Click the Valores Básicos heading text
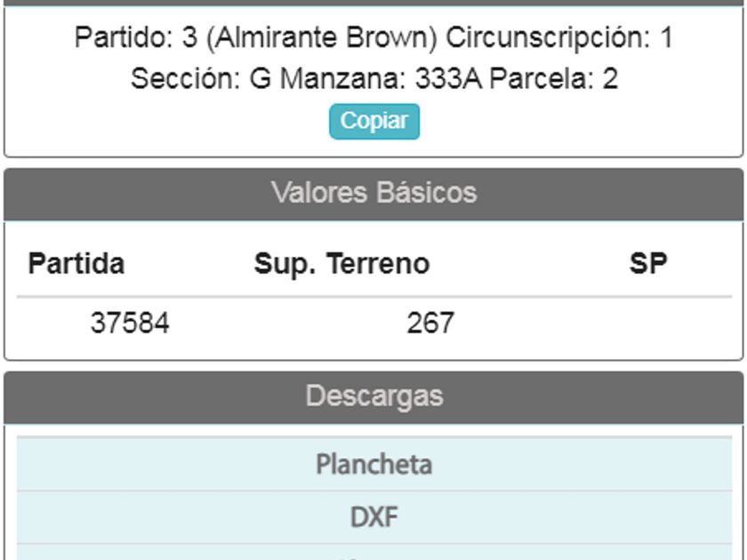 tap(373, 193)
